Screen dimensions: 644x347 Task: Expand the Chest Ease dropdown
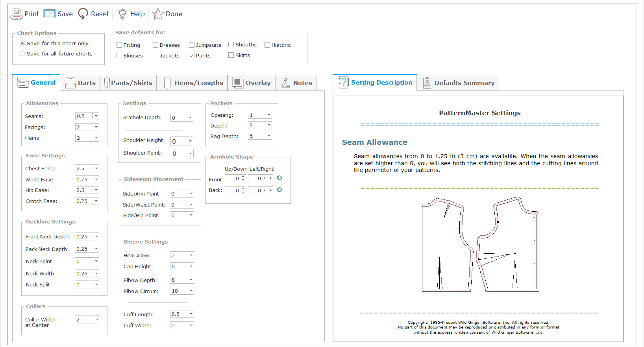tap(96, 168)
